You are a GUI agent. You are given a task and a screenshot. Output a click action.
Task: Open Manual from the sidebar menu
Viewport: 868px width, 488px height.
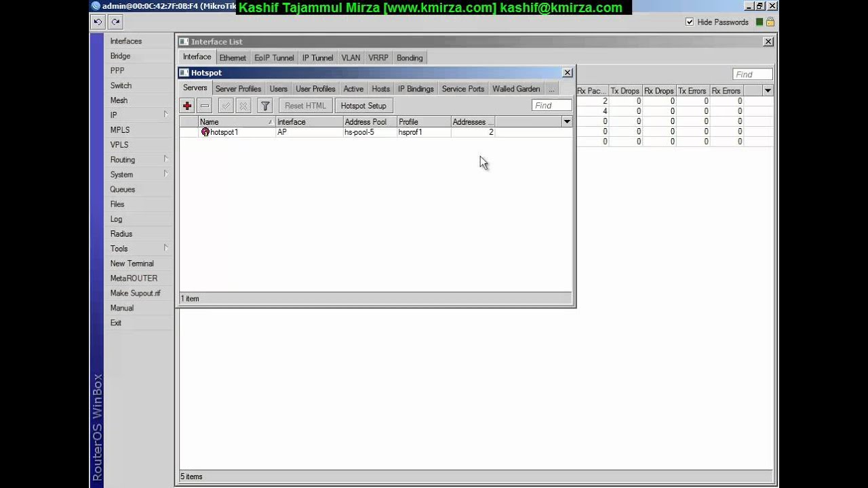point(122,308)
